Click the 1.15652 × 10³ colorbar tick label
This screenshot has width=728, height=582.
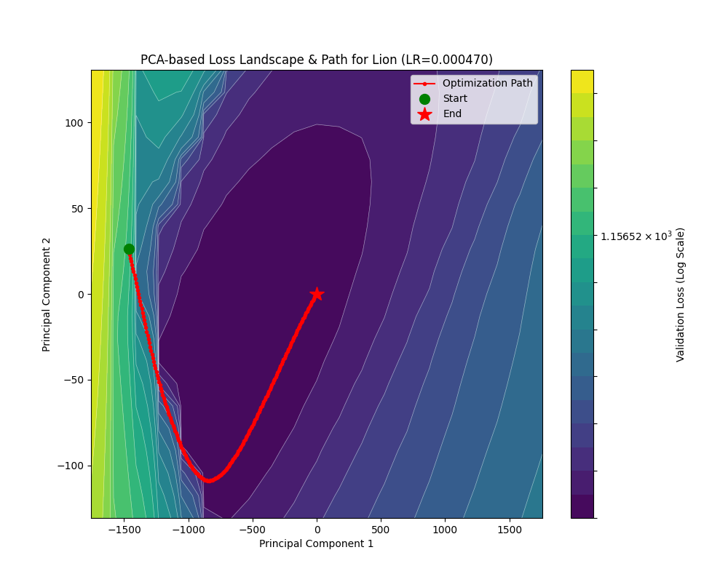pos(636,236)
